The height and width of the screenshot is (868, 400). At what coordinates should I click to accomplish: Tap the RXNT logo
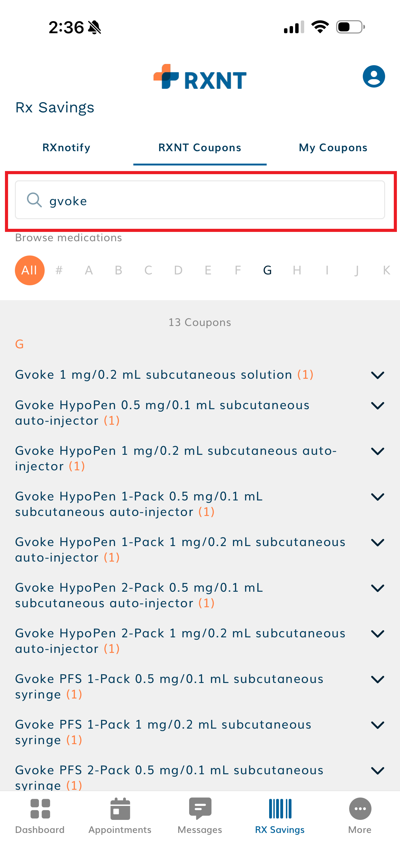[200, 77]
